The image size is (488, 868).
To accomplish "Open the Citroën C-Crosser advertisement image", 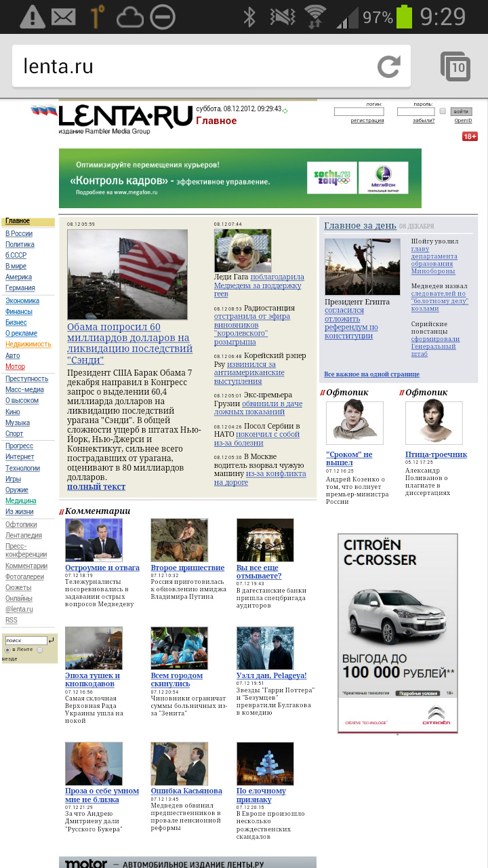I will coord(397,632).
